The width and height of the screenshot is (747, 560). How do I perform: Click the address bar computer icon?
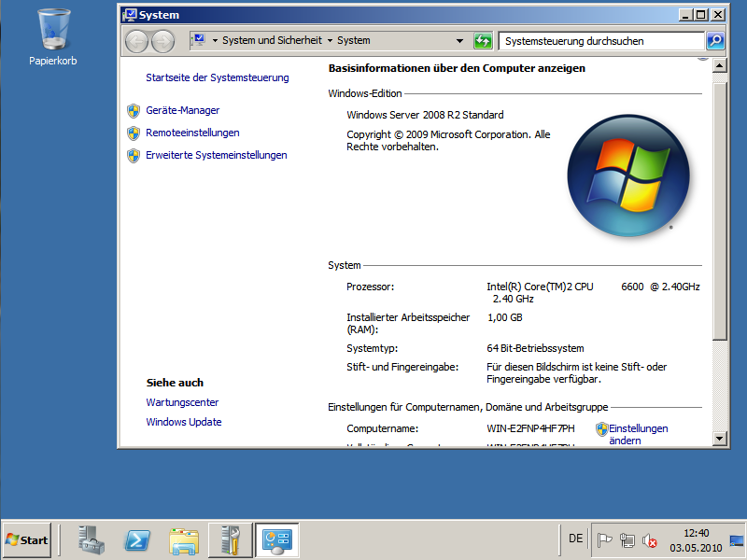click(199, 40)
